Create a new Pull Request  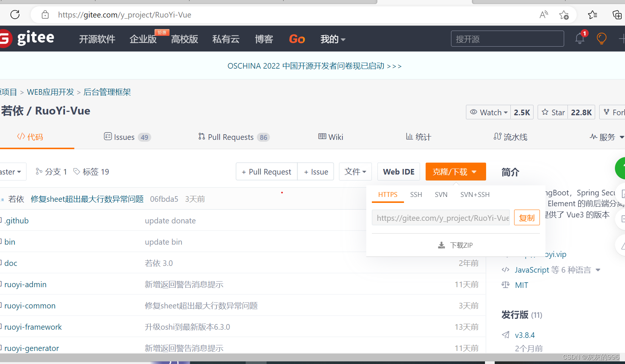[267, 172]
